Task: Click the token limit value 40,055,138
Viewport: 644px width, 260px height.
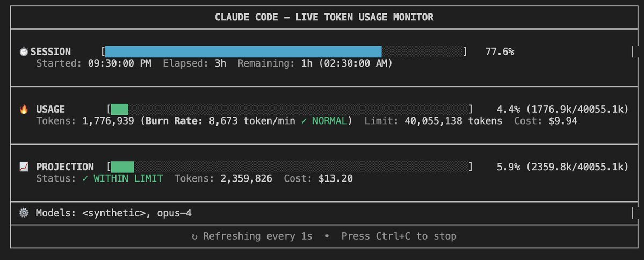Action: [433, 121]
